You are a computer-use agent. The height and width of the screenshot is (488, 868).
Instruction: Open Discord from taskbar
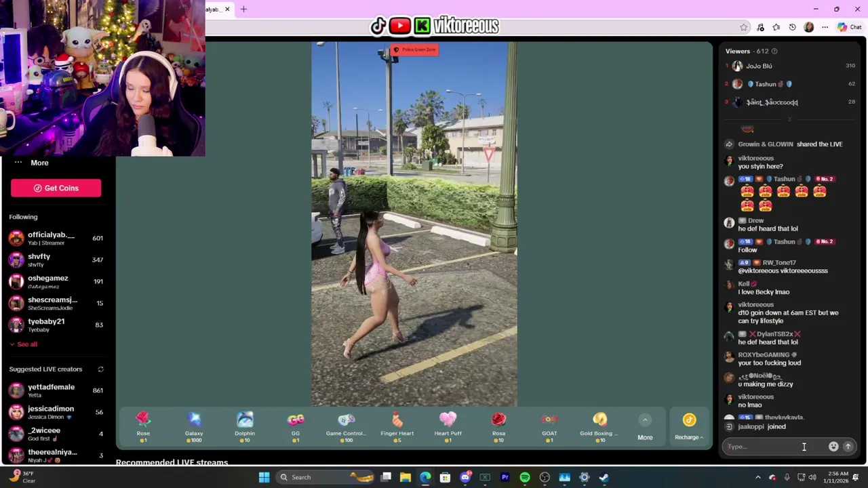(465, 477)
